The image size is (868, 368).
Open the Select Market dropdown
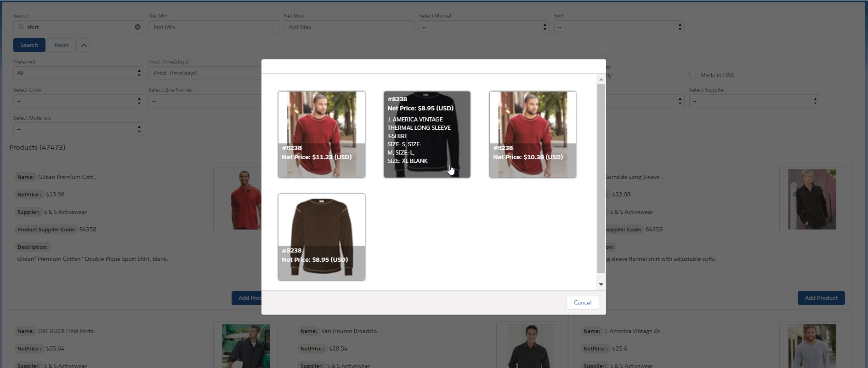click(x=484, y=27)
